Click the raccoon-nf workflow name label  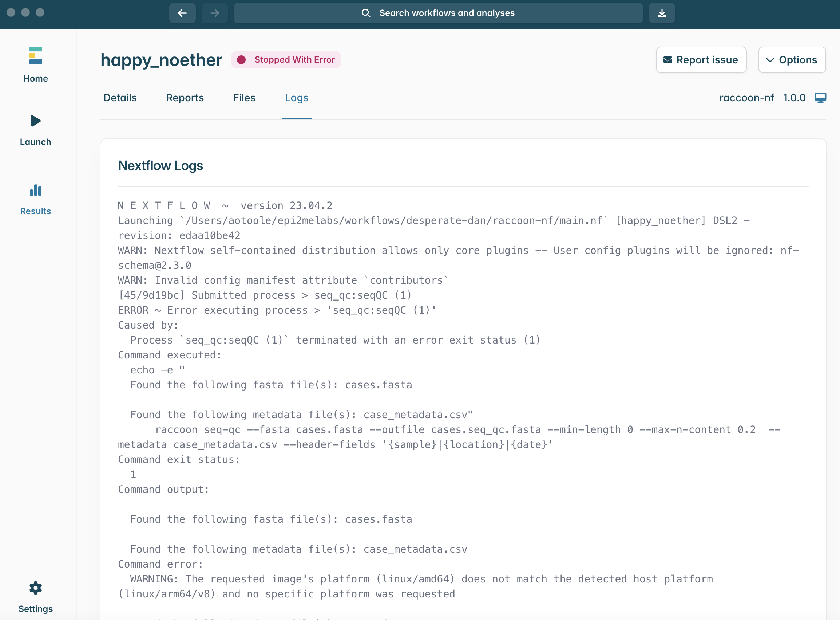point(746,98)
